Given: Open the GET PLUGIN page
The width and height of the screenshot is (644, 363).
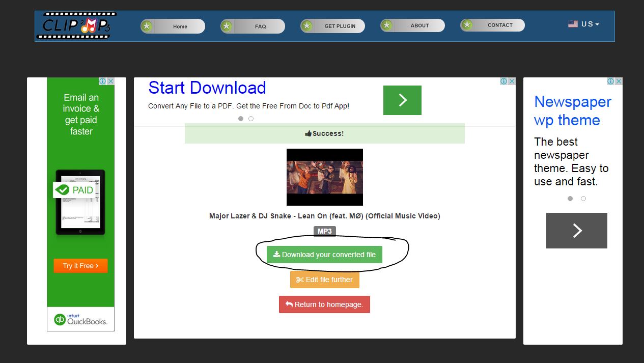Looking at the screenshot, I should tap(333, 25).
